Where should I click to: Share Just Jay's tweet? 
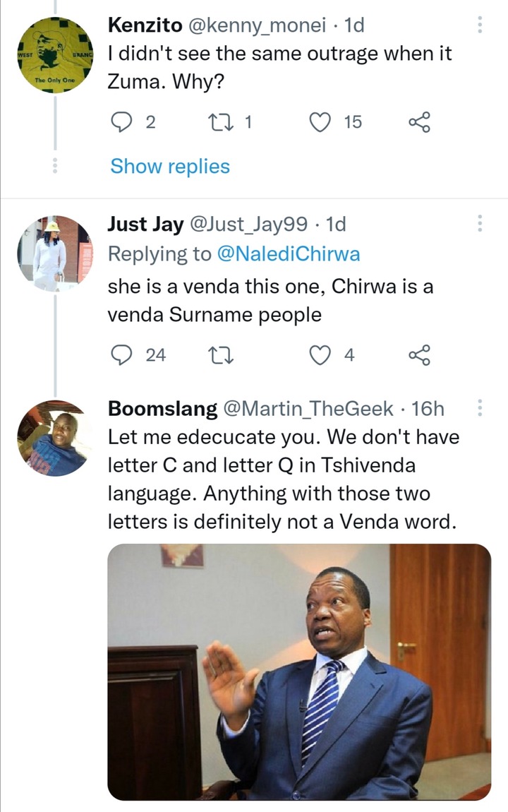(x=419, y=355)
